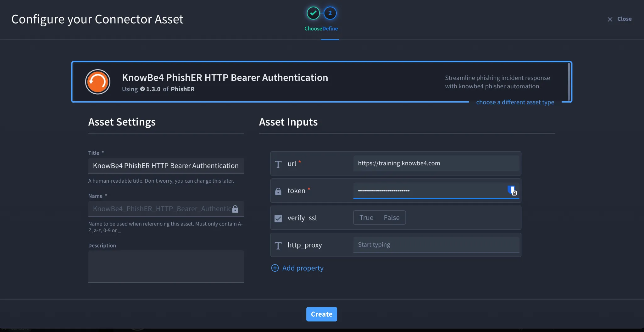Click the token label
The image size is (644, 332).
(296, 191)
